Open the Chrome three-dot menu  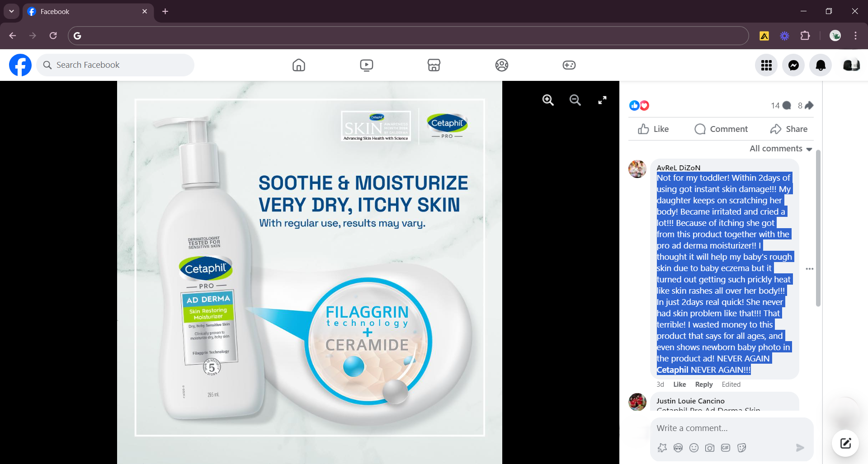[x=855, y=36]
